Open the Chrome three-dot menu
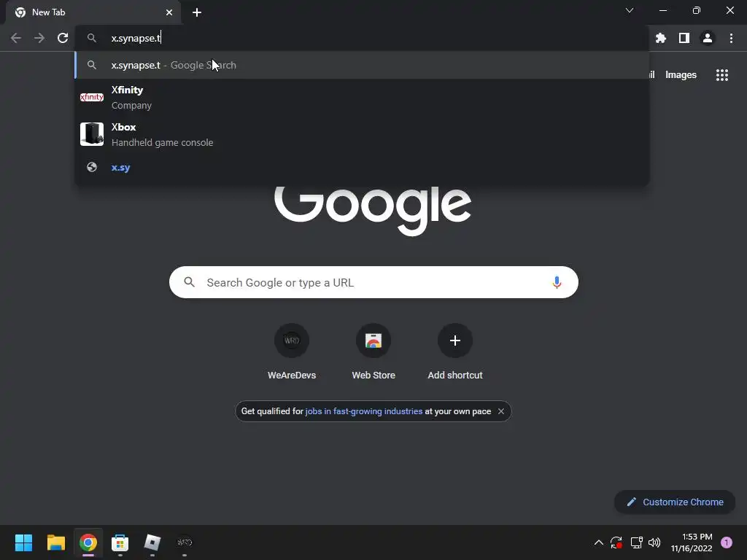747x560 pixels. click(731, 38)
